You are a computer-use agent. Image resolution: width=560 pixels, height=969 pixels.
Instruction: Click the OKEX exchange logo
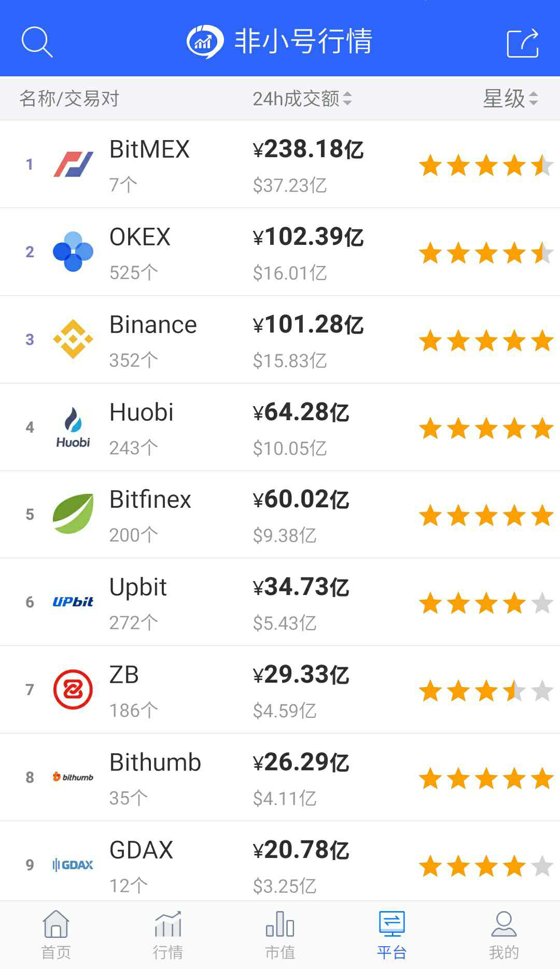73,252
